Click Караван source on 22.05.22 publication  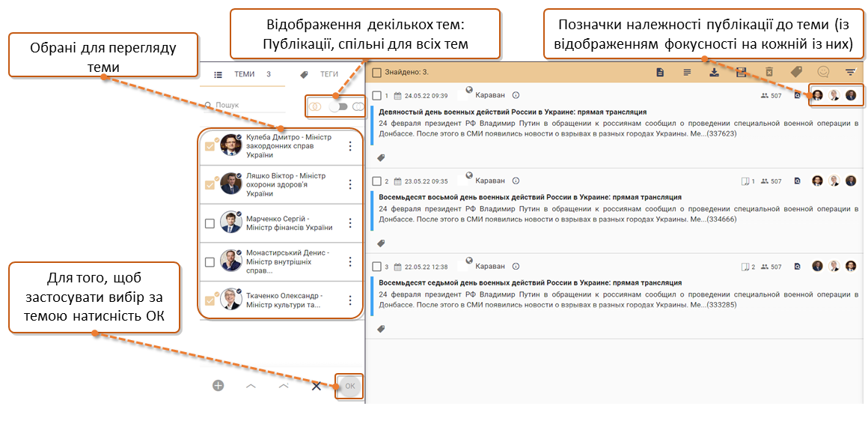tap(490, 267)
